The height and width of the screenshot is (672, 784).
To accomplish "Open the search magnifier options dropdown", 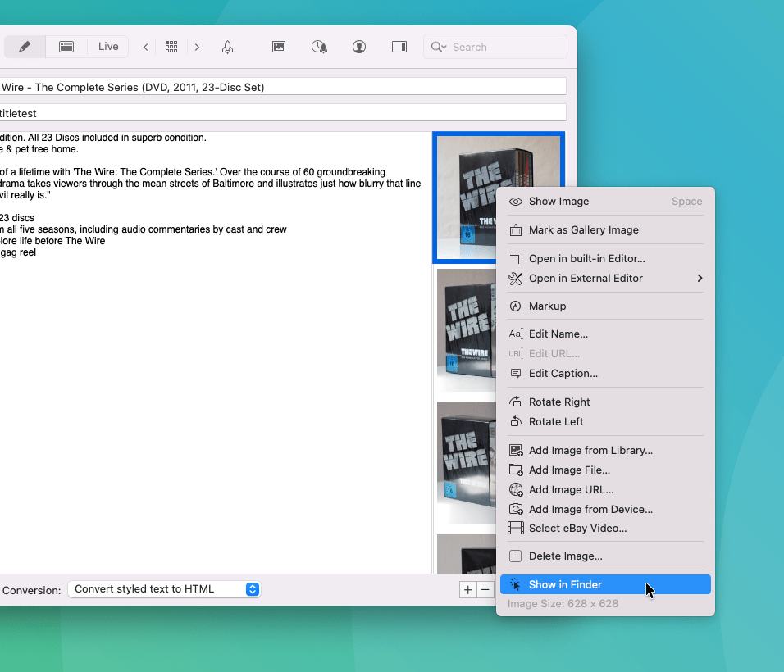I will click(439, 47).
